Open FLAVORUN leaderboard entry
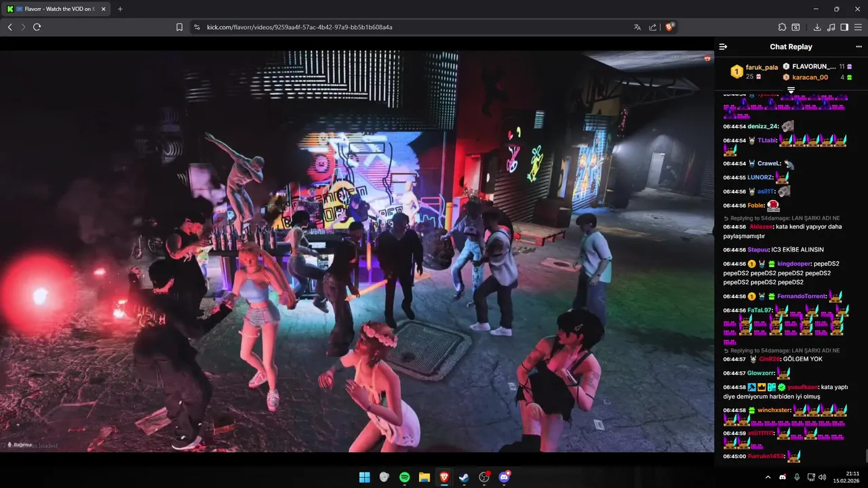This screenshot has width=868, height=488. click(x=817, y=66)
